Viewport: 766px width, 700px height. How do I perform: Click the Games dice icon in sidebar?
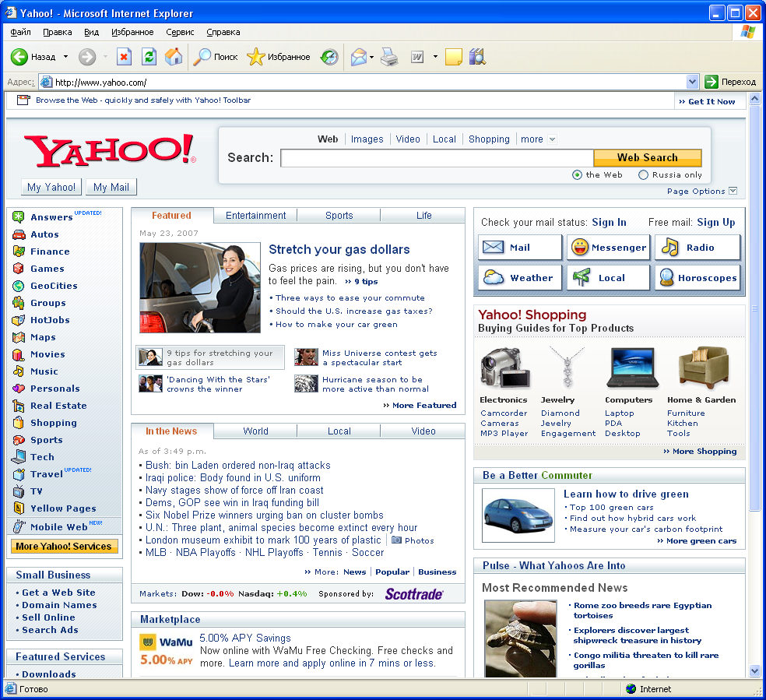click(19, 269)
